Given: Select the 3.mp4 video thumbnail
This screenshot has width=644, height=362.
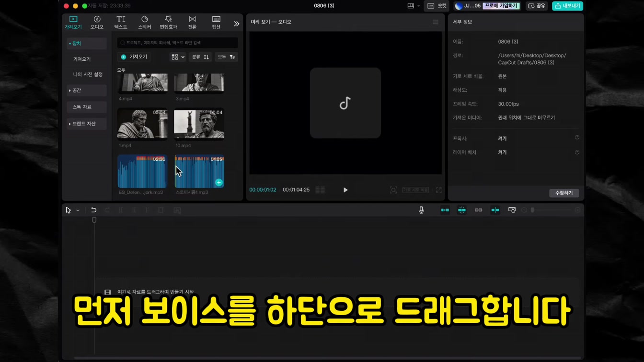Looking at the screenshot, I should click(199, 82).
